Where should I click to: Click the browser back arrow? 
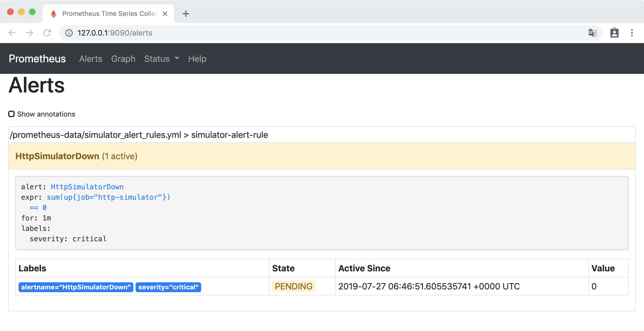pyautogui.click(x=12, y=33)
